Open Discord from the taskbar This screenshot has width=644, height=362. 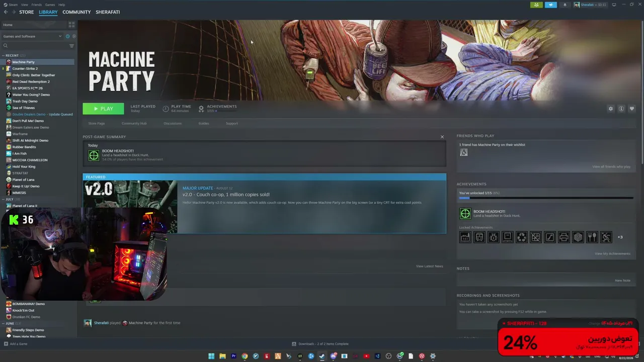[x=333, y=356]
